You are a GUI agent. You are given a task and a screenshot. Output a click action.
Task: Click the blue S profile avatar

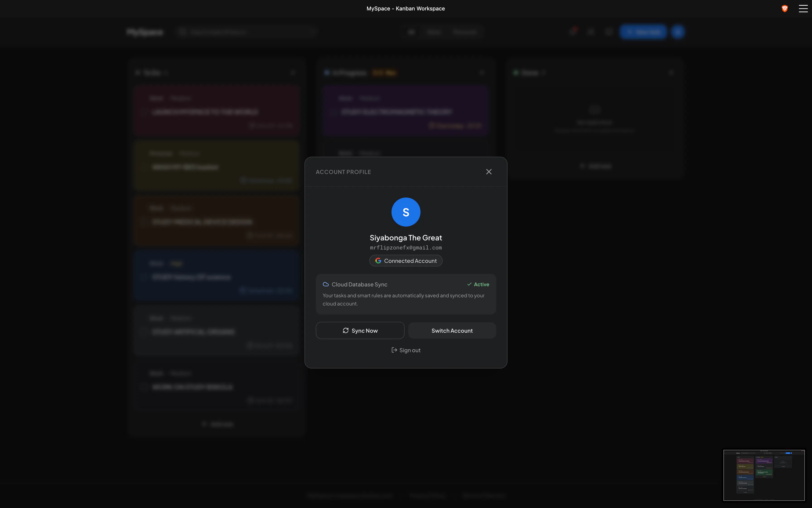click(x=406, y=212)
